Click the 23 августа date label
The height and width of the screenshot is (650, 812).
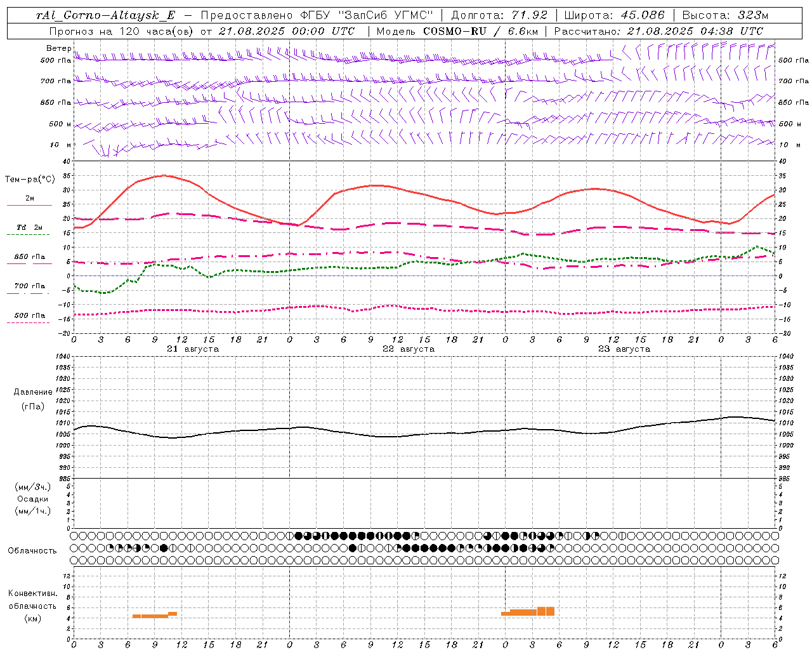click(624, 349)
